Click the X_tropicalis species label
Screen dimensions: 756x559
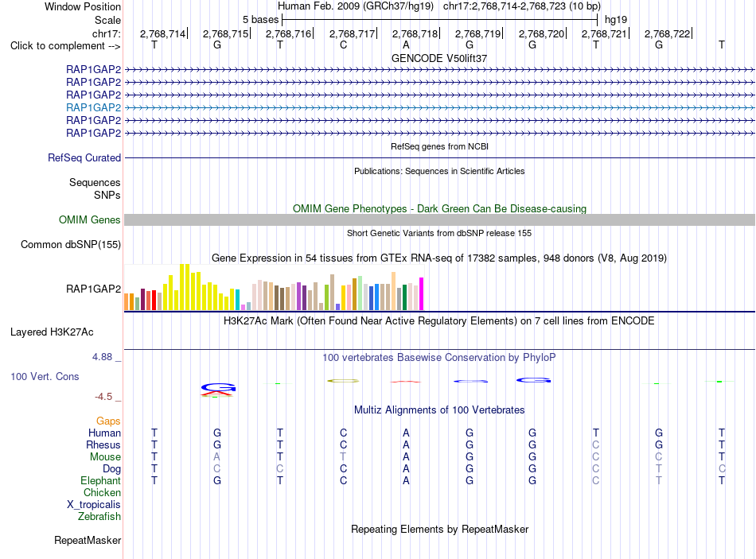(x=94, y=505)
